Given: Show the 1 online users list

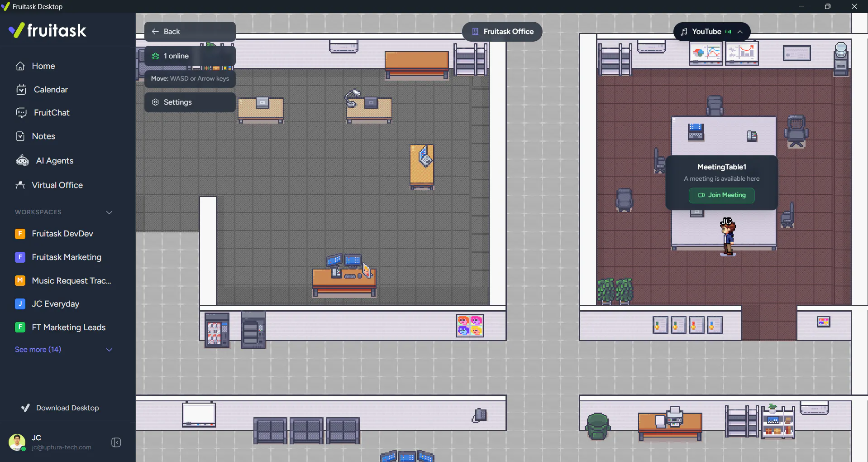Looking at the screenshot, I should [190, 56].
